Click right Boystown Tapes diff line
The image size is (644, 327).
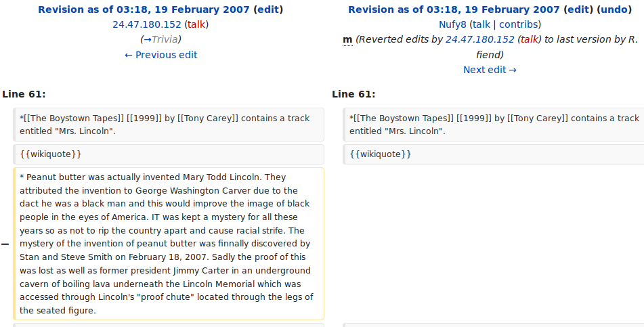[x=494, y=125]
